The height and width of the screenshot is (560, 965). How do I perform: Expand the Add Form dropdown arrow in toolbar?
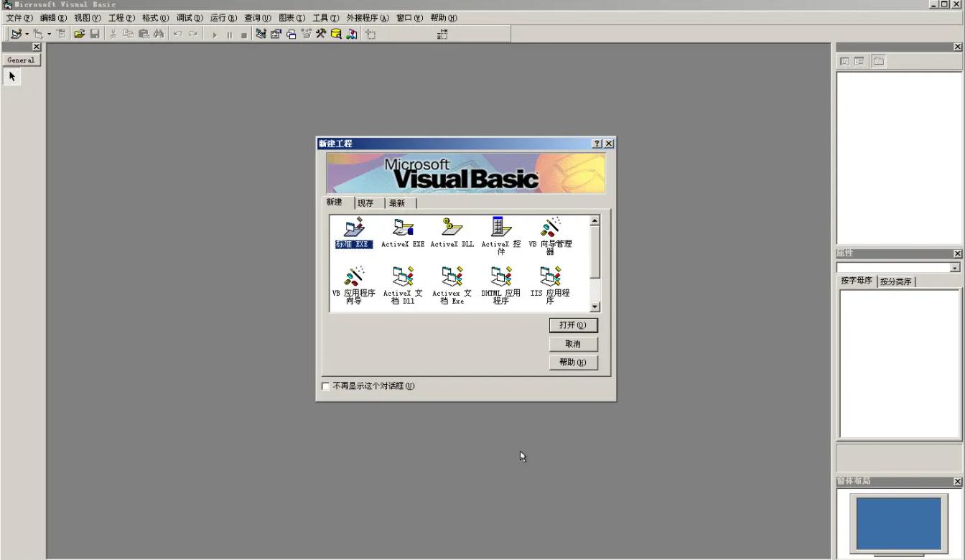coord(49,34)
